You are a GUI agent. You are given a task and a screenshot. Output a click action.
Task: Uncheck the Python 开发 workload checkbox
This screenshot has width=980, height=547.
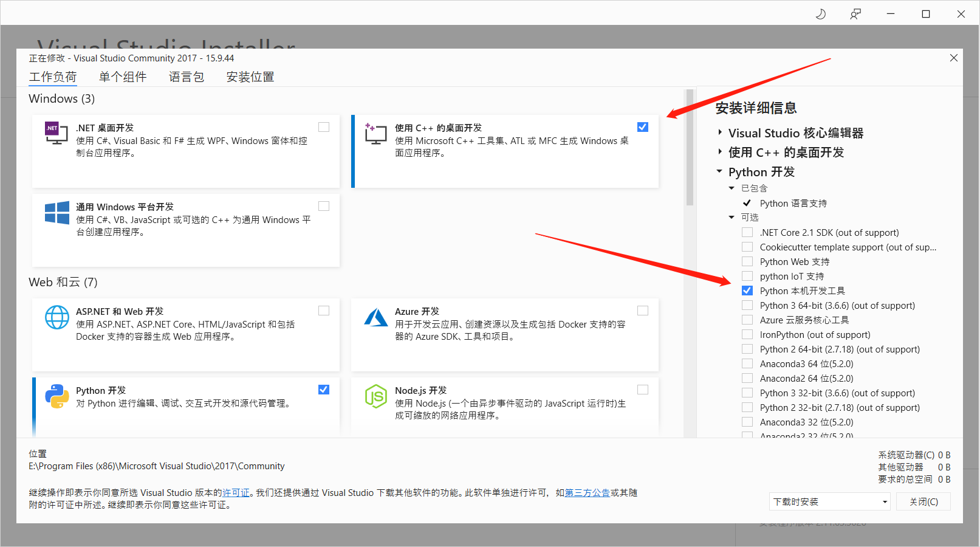324,390
